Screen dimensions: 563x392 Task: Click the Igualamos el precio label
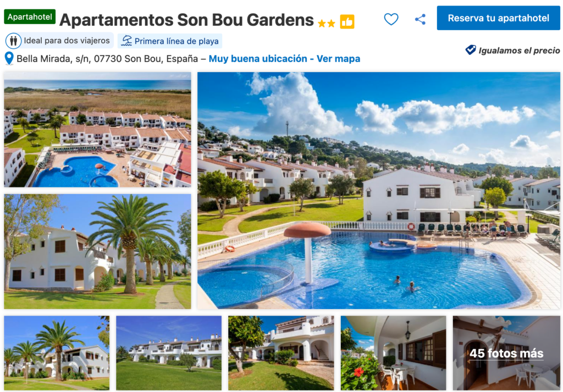pos(519,50)
